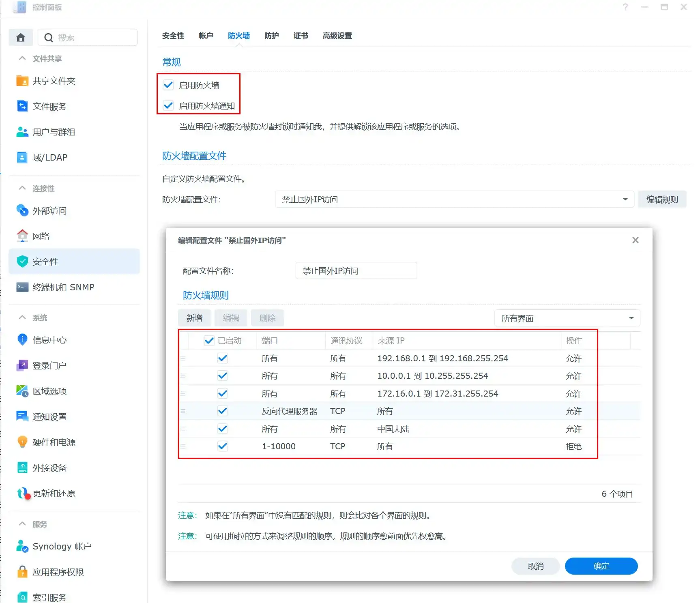The image size is (700, 603).
Task: Disable the 1-10000 TCP deny rule
Action: tap(222, 446)
